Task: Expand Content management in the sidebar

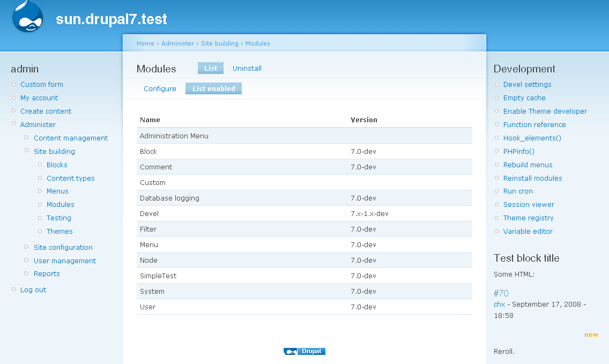Action: 26,138
